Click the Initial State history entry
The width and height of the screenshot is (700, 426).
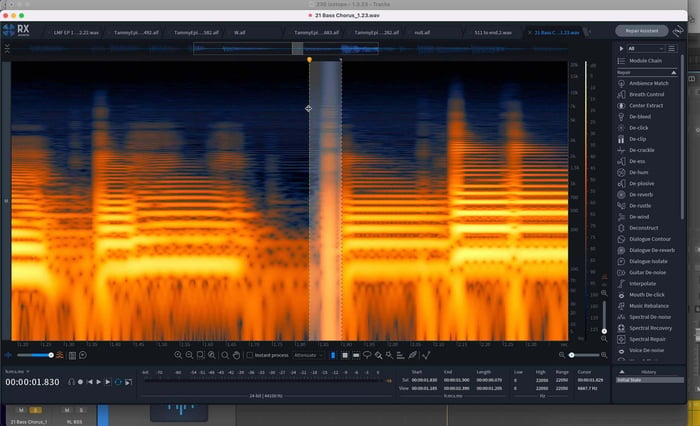650,380
